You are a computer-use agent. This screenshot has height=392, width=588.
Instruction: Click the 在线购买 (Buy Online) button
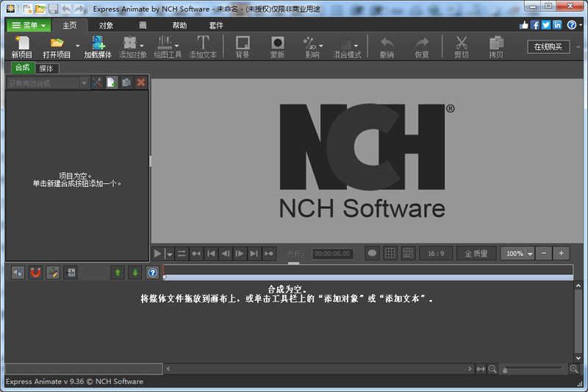tap(548, 47)
